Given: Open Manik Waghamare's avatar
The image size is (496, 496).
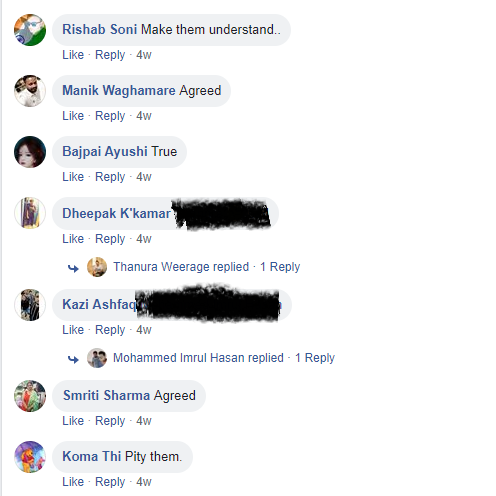Looking at the screenshot, I should 30,91.
